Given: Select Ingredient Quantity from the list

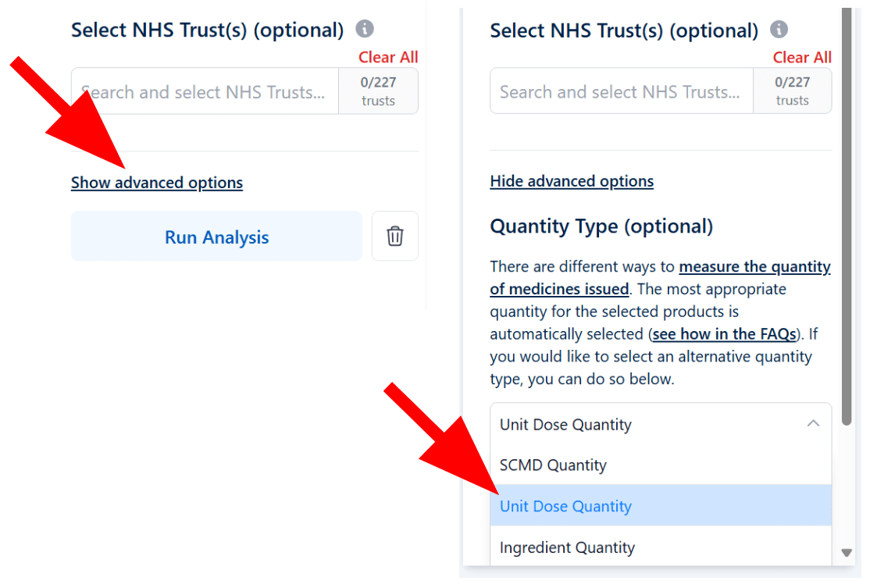Looking at the screenshot, I should (567, 547).
